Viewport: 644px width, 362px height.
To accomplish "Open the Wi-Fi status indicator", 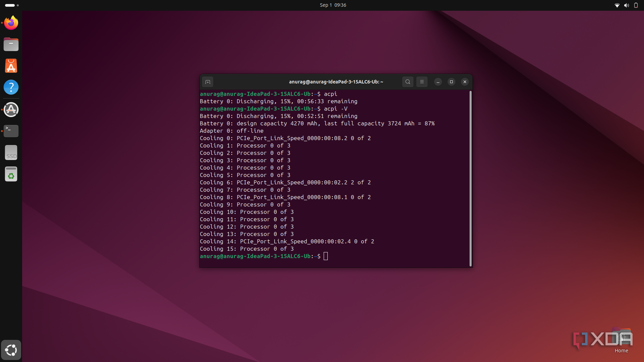I will point(617,5).
